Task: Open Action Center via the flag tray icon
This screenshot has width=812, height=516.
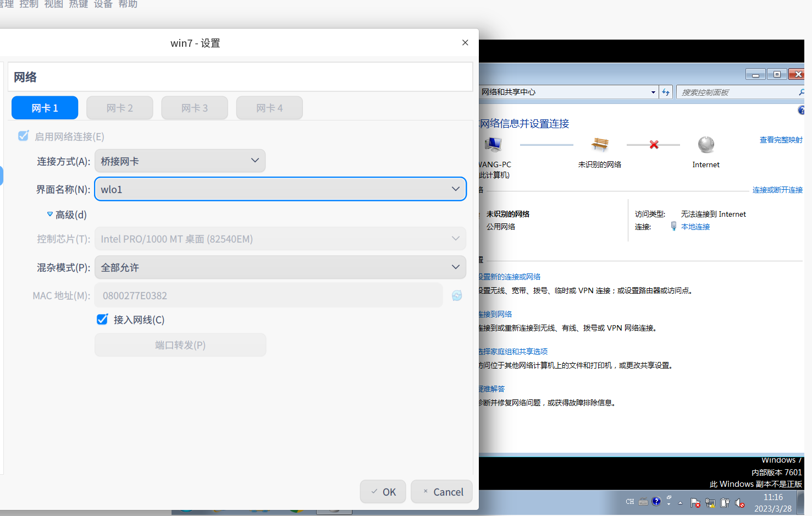Action: pos(695,502)
